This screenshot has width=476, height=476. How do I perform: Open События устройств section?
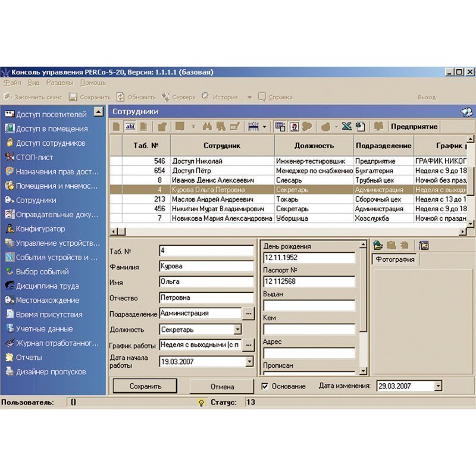[x=51, y=257]
